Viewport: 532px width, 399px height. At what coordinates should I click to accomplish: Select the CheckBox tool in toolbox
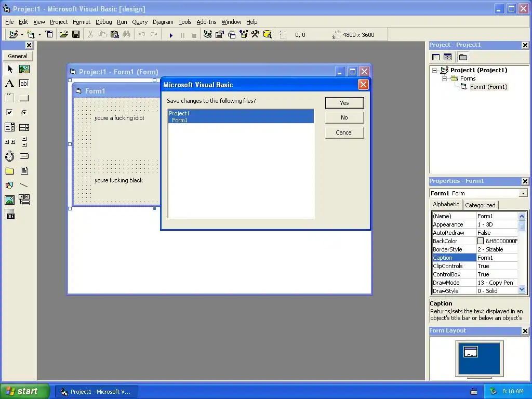(x=10, y=112)
